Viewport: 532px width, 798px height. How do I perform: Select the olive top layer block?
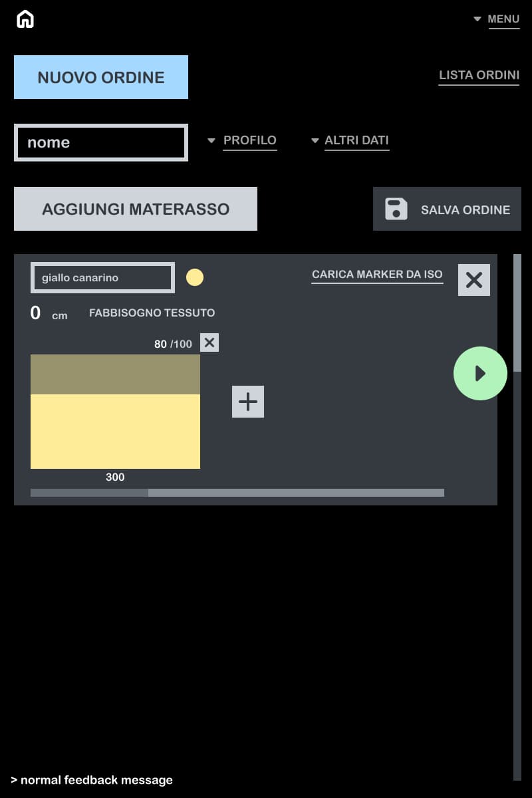click(115, 374)
